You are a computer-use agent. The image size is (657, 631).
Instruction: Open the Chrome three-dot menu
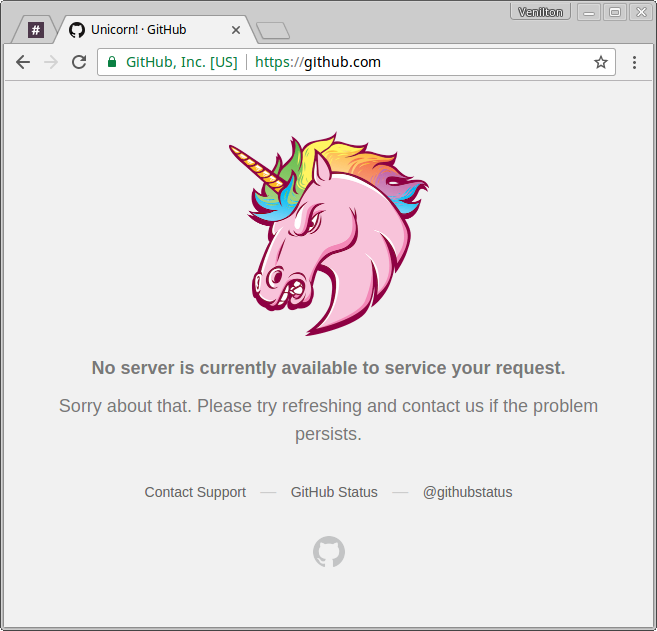tap(634, 62)
